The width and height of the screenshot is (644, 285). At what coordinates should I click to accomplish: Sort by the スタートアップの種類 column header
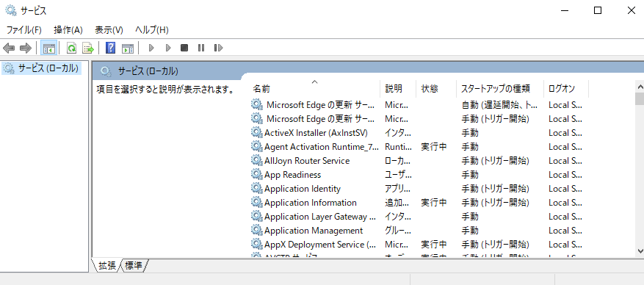499,88
